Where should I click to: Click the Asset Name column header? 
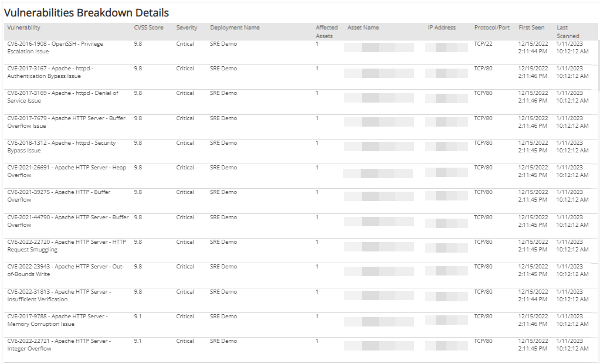coord(363,28)
